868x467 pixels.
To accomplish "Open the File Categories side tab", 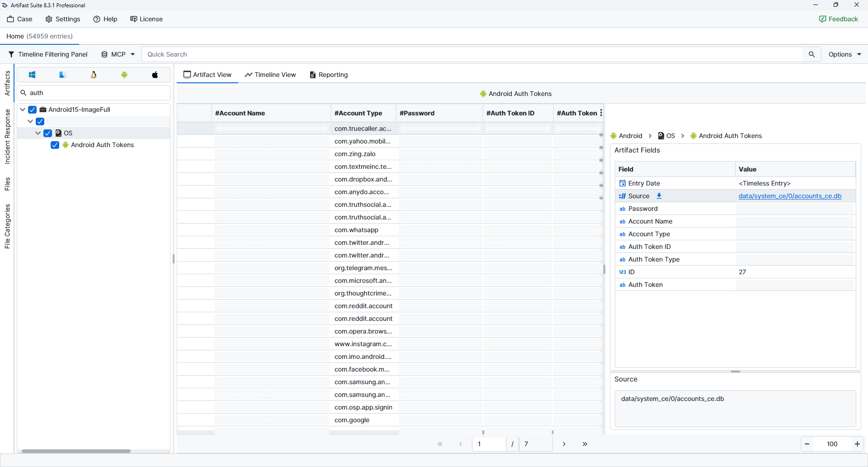I will 7,226.
